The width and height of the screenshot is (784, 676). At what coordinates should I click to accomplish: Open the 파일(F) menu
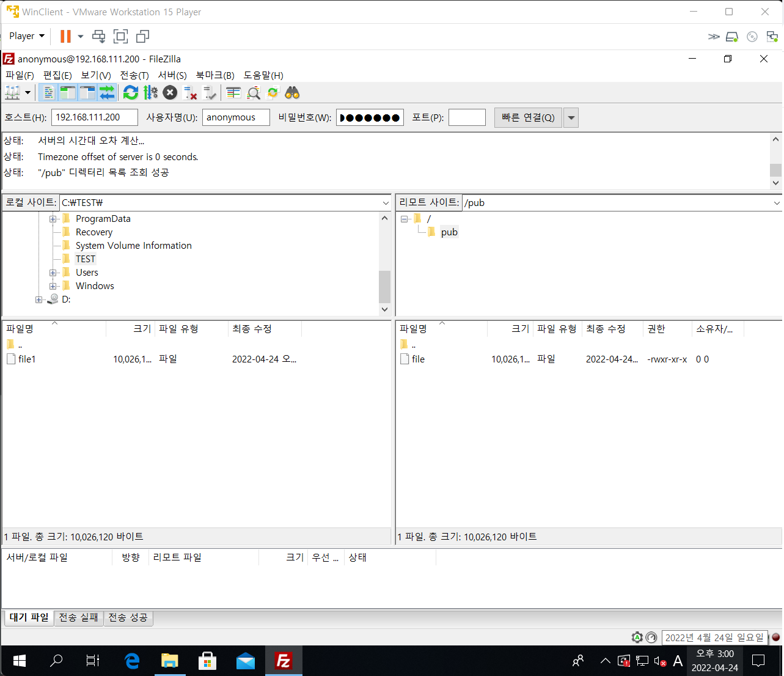tap(20, 75)
